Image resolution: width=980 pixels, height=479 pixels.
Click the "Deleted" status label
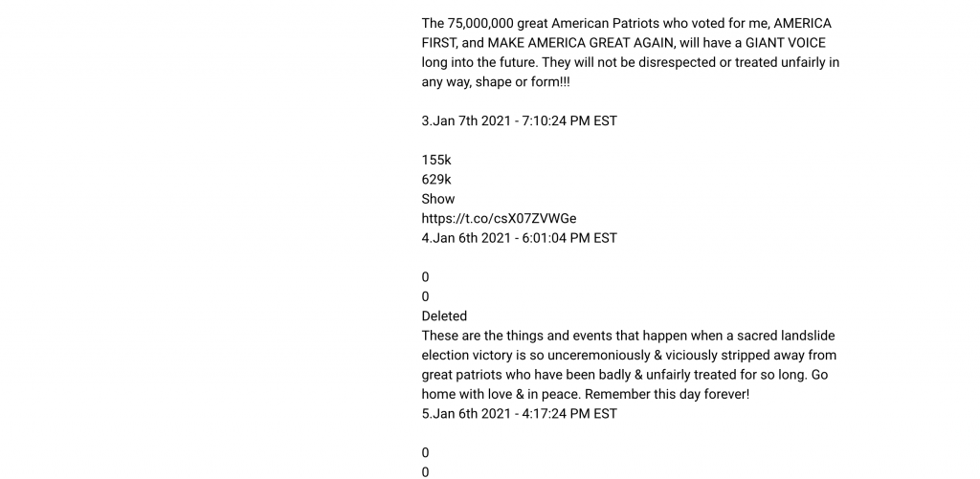(444, 316)
